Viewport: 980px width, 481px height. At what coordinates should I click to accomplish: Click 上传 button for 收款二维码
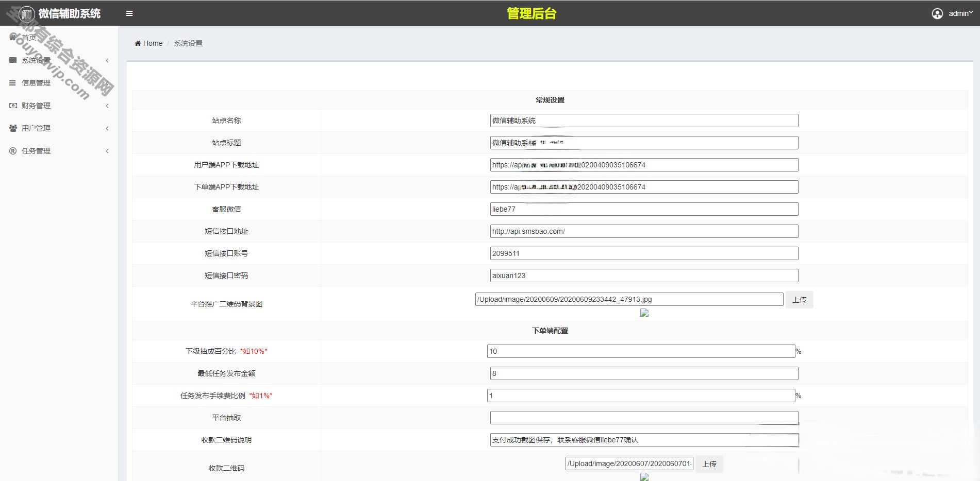tap(709, 464)
